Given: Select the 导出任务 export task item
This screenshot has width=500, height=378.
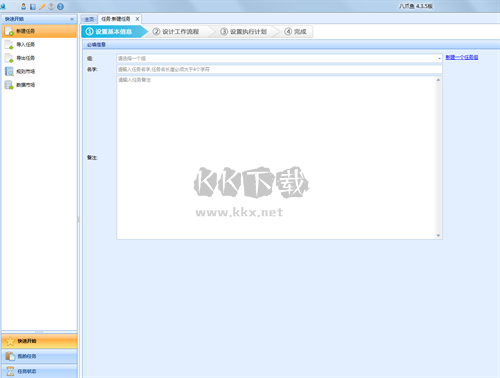Looking at the screenshot, I should click(x=39, y=58).
